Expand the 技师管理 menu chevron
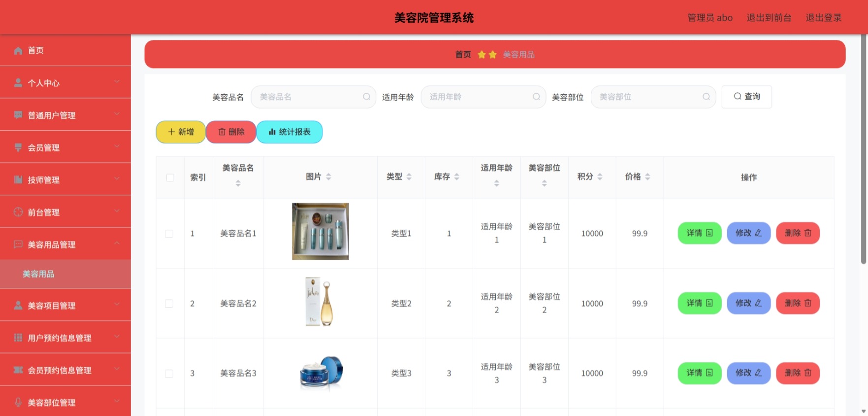This screenshot has width=868, height=416. [x=117, y=178]
